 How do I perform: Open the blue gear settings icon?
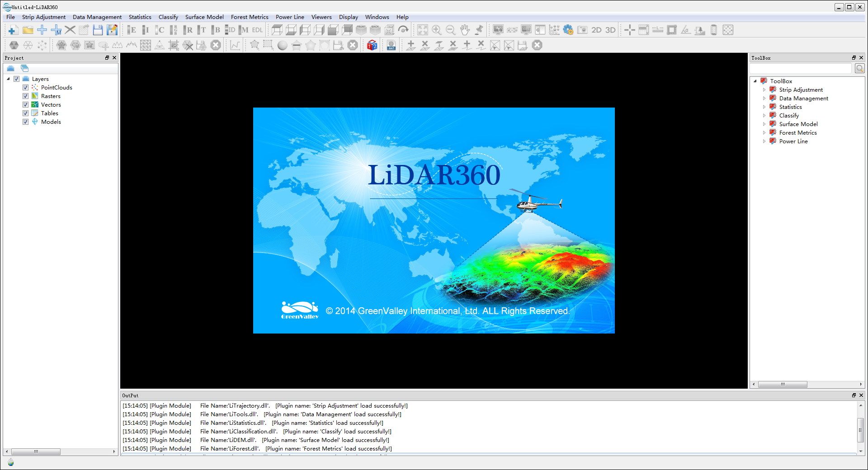tap(568, 30)
